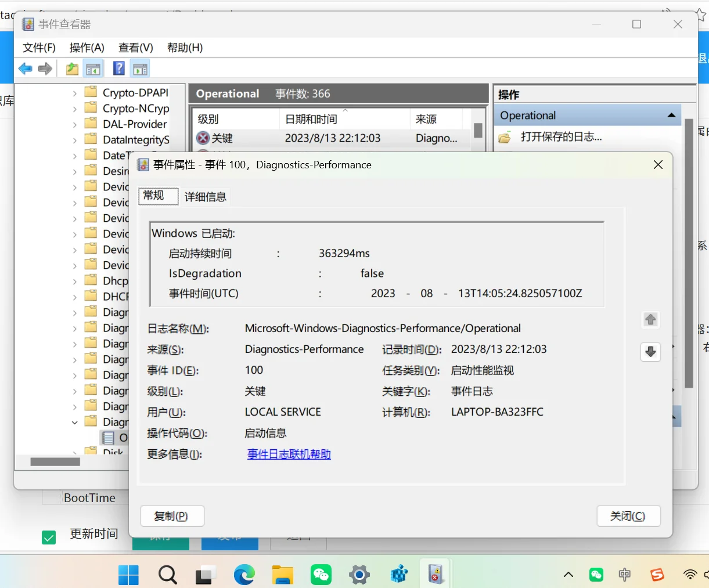
Task: Click the up-one-level folder icon
Action: [x=72, y=68]
